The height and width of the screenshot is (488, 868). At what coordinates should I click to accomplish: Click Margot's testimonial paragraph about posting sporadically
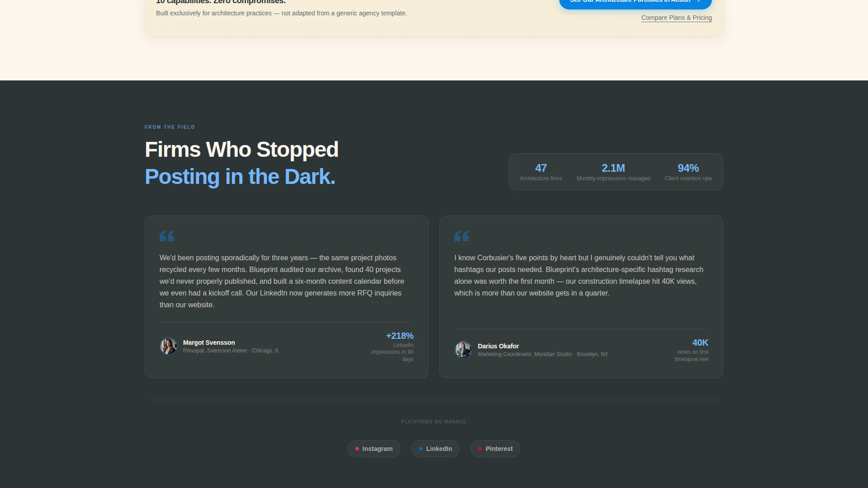(282, 281)
